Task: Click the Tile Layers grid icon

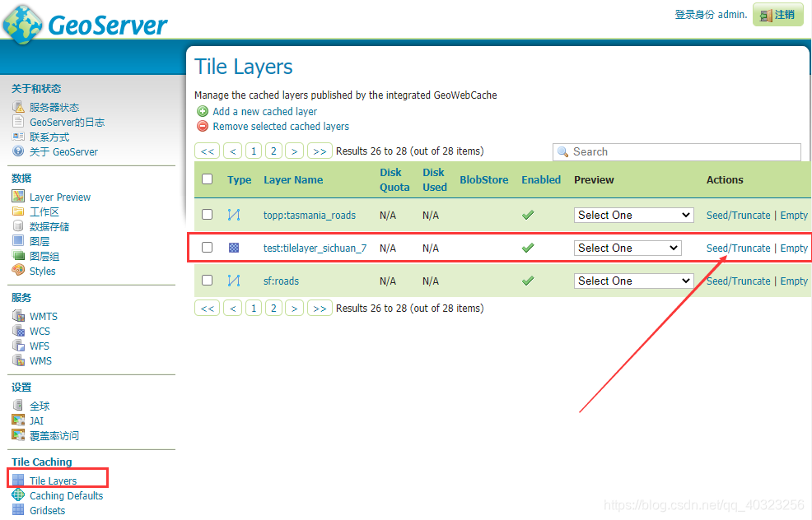Action: pyautogui.click(x=18, y=481)
